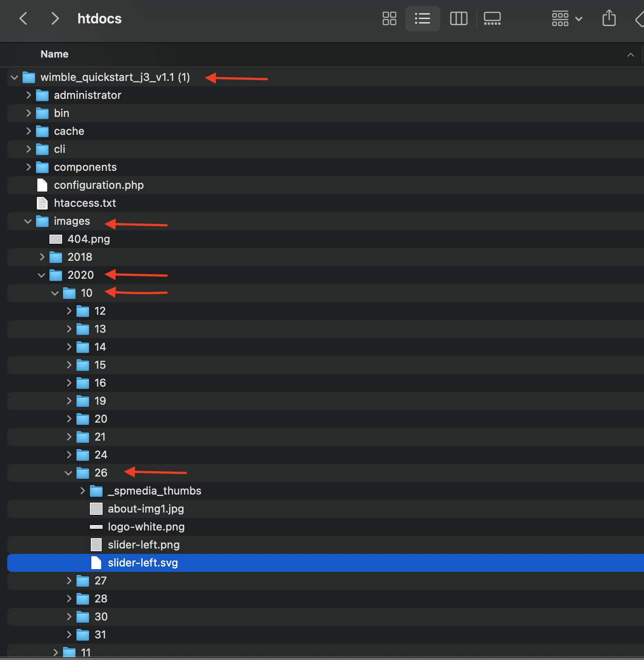Click the sort direction chevron on Name header
This screenshot has width=644, height=660.
point(631,54)
